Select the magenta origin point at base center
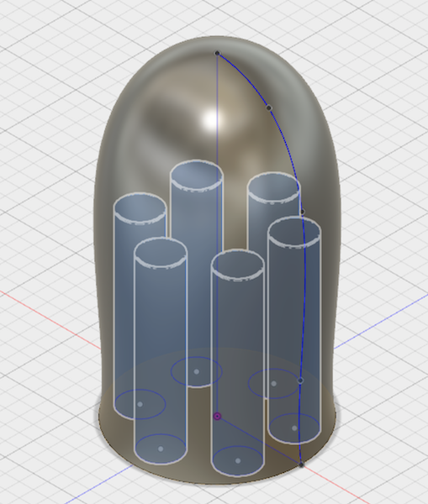428x504 pixels. pyautogui.click(x=217, y=417)
